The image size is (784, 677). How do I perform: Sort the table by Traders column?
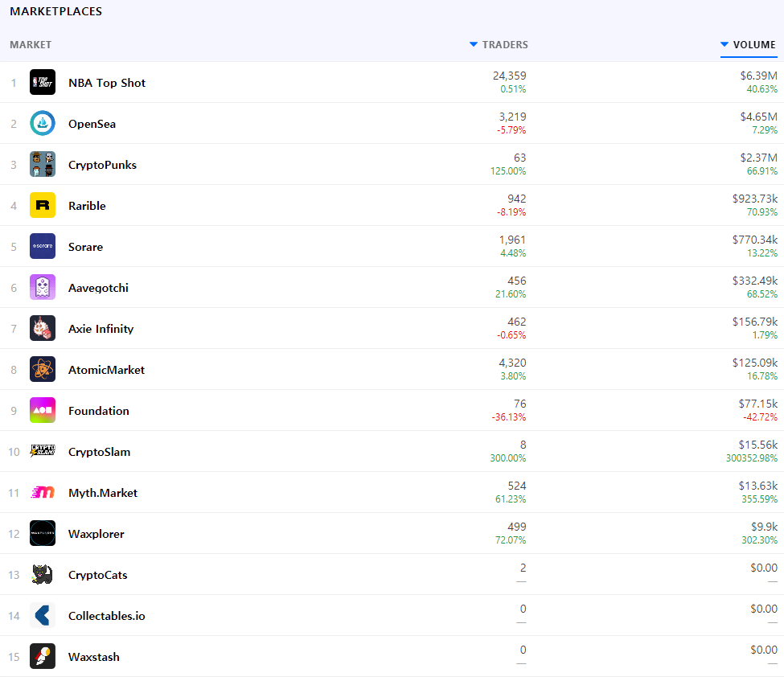(x=504, y=45)
